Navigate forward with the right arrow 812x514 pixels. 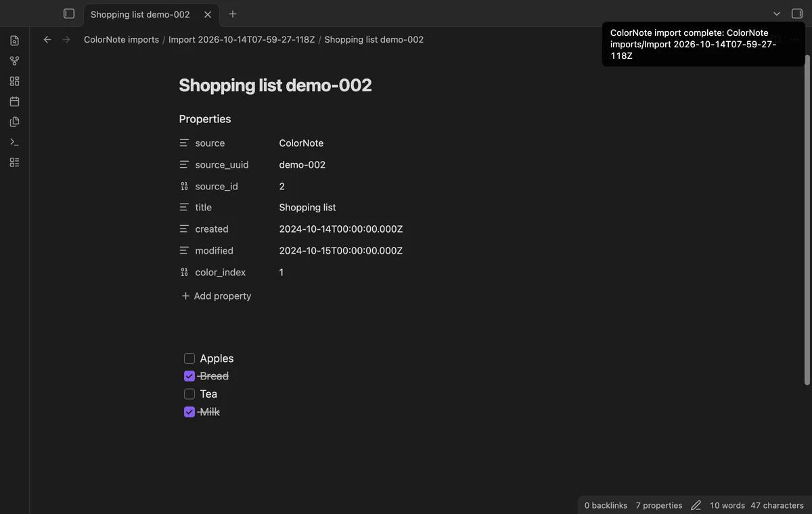click(x=66, y=40)
